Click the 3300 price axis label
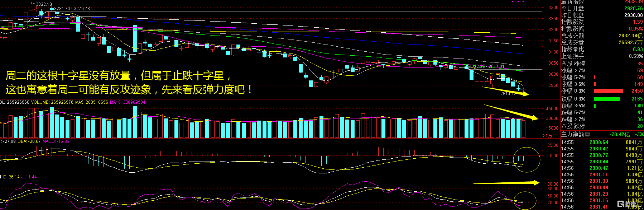This screenshot has height=210, width=644. (553, 7)
